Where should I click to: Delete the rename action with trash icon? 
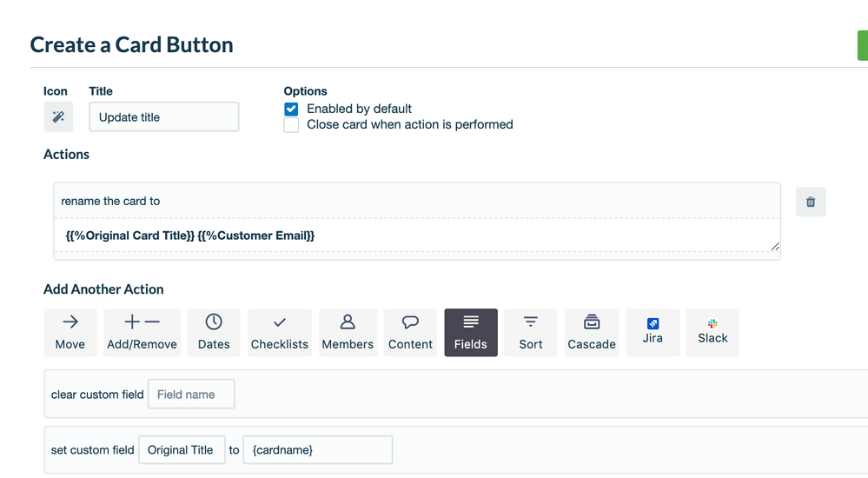coord(811,202)
